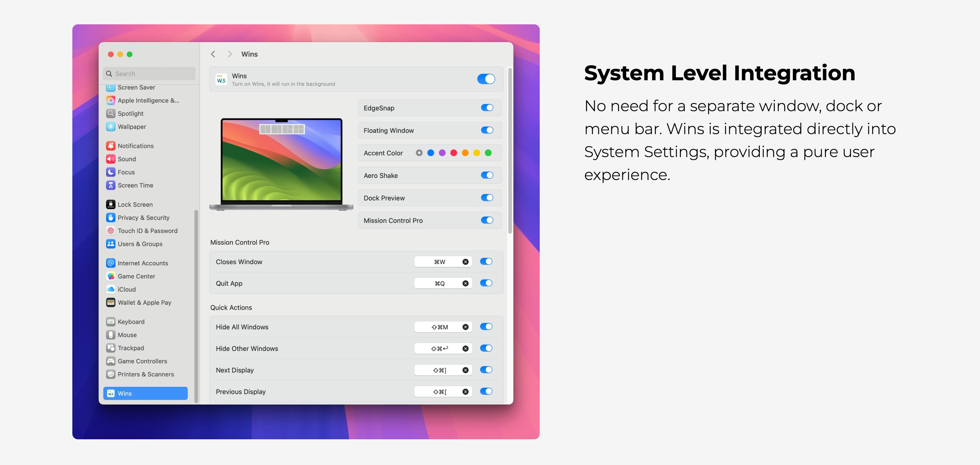Viewport: 980px width, 465px height.
Task: Clear the Next Display shortcut
Action: (x=465, y=370)
